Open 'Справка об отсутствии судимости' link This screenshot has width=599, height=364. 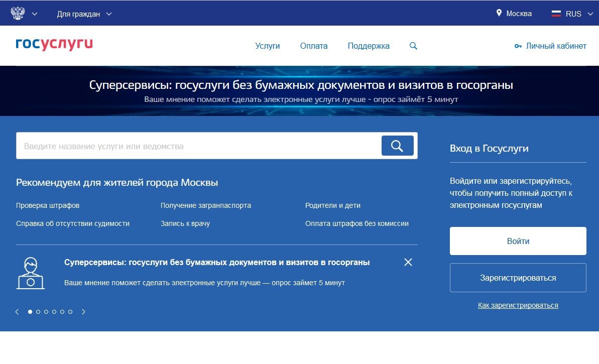73,223
